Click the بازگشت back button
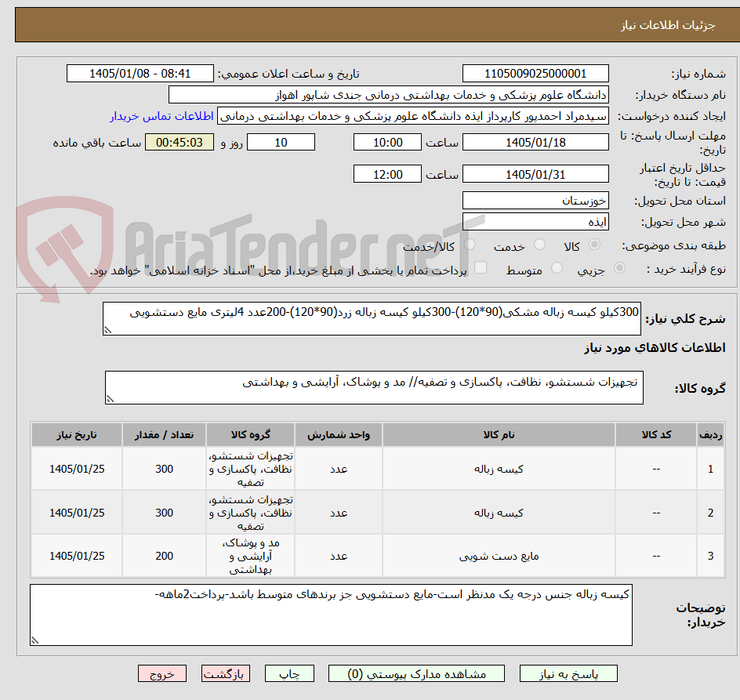Viewport: 740px width, 700px height. click(x=225, y=673)
